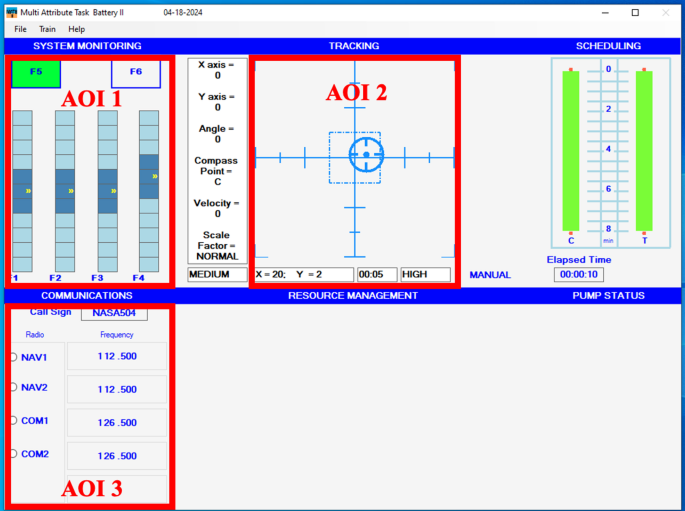Click the crosshair target reticle in Tracking
Viewport: 685px width, 511px height.
366,155
